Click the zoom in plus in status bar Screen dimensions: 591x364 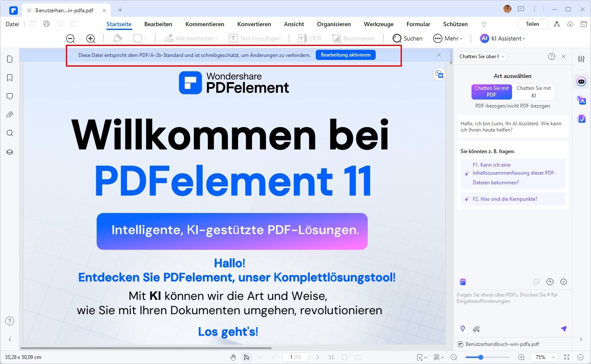[521, 357]
